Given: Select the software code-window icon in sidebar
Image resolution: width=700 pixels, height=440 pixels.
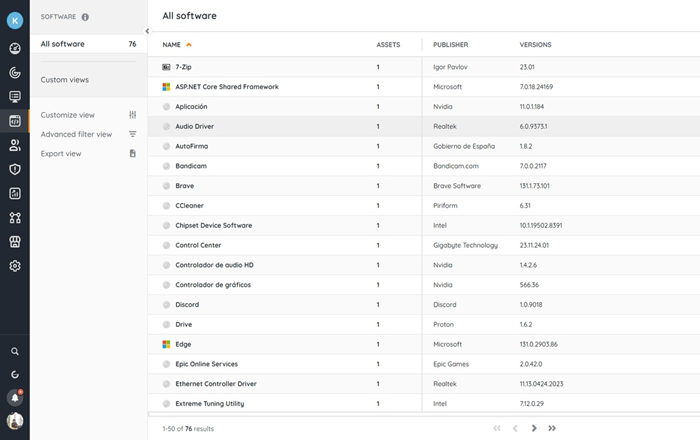Looking at the screenshot, I should (x=15, y=121).
